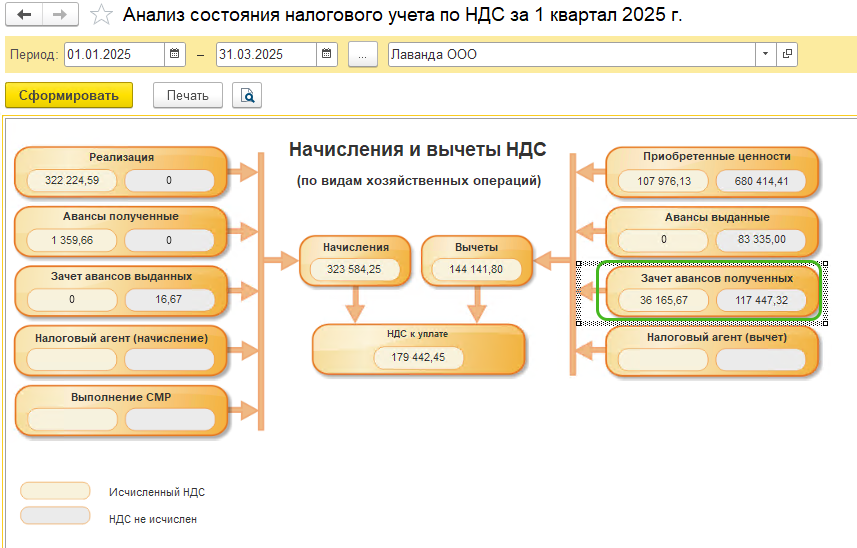Select the Реализация block
This screenshot has height=548, width=857.
coord(121,157)
